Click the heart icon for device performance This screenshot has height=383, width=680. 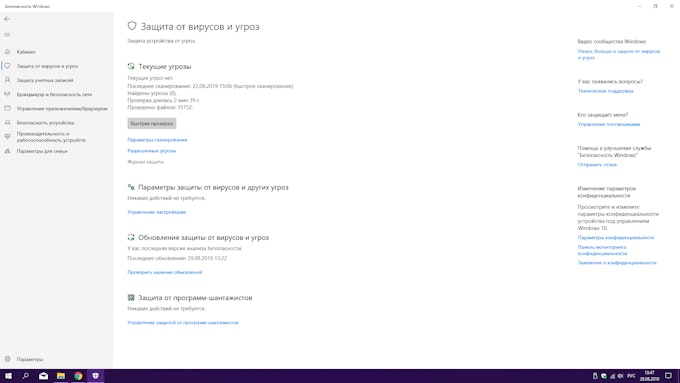click(x=7, y=137)
